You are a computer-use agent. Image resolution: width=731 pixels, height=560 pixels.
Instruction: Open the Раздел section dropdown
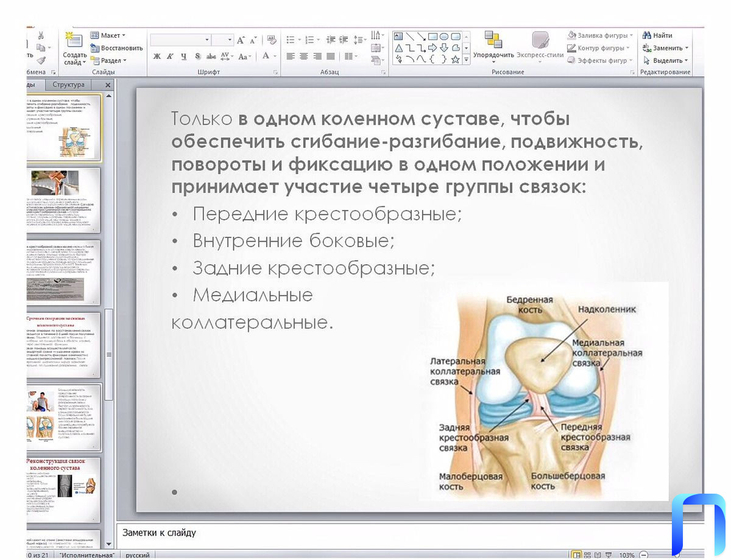pos(108,60)
